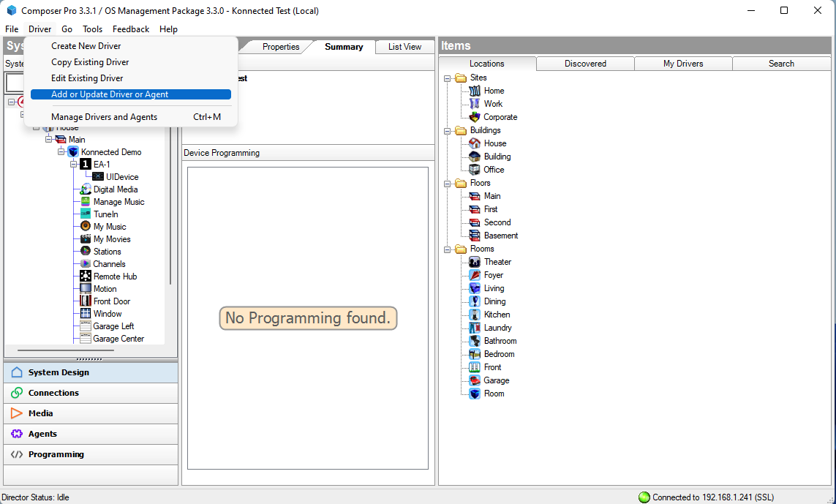Collapse the Buildings folder

[448, 130]
